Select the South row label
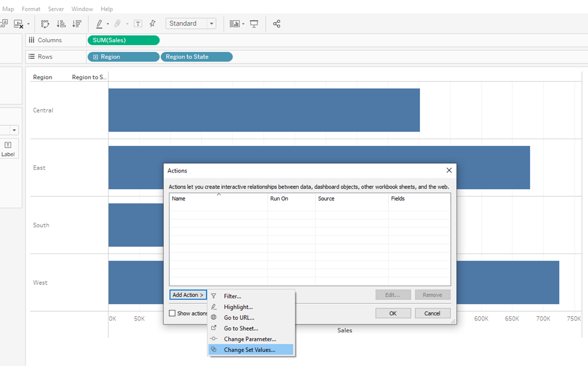Viewport: 588px width, 366px height. click(41, 225)
